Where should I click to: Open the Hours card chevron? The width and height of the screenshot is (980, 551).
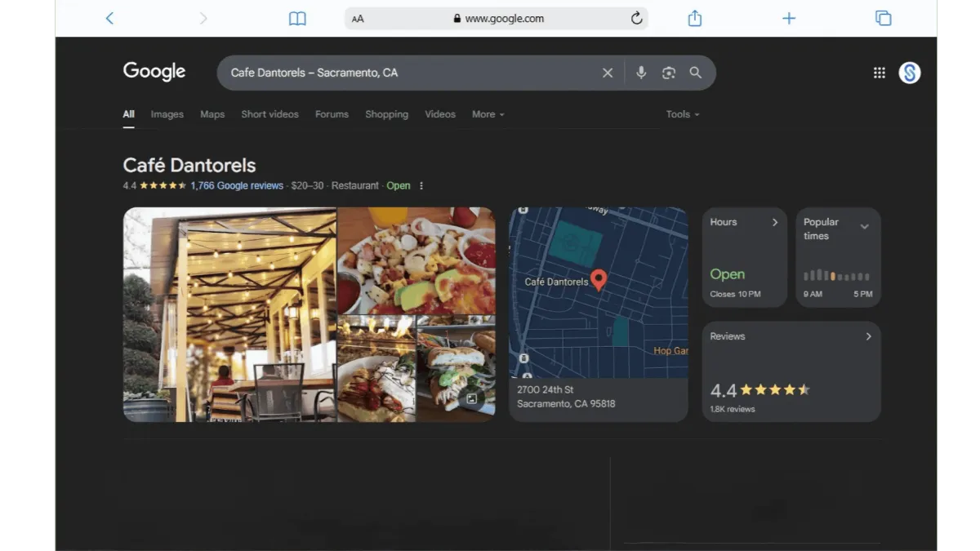pos(775,222)
